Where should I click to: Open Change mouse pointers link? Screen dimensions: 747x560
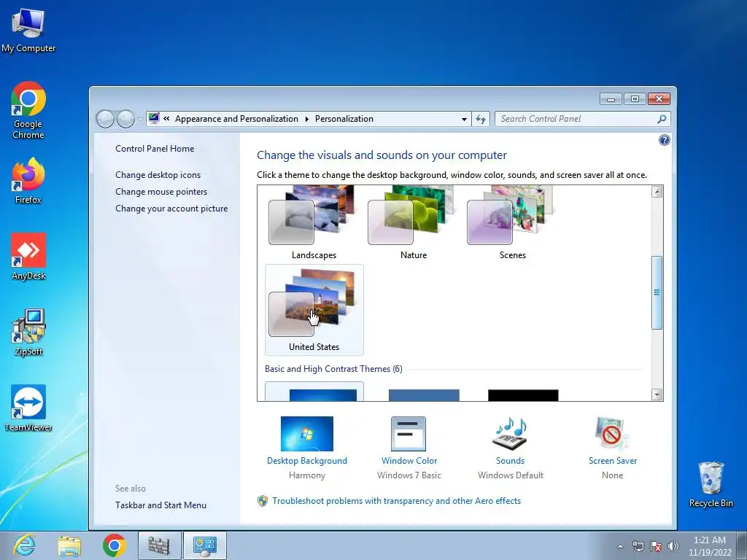(161, 192)
